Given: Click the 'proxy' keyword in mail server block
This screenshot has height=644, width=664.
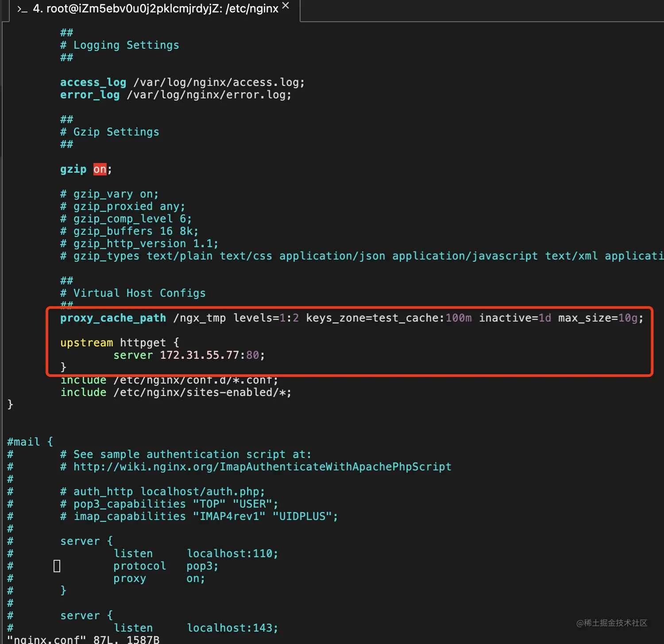Looking at the screenshot, I should [130, 578].
